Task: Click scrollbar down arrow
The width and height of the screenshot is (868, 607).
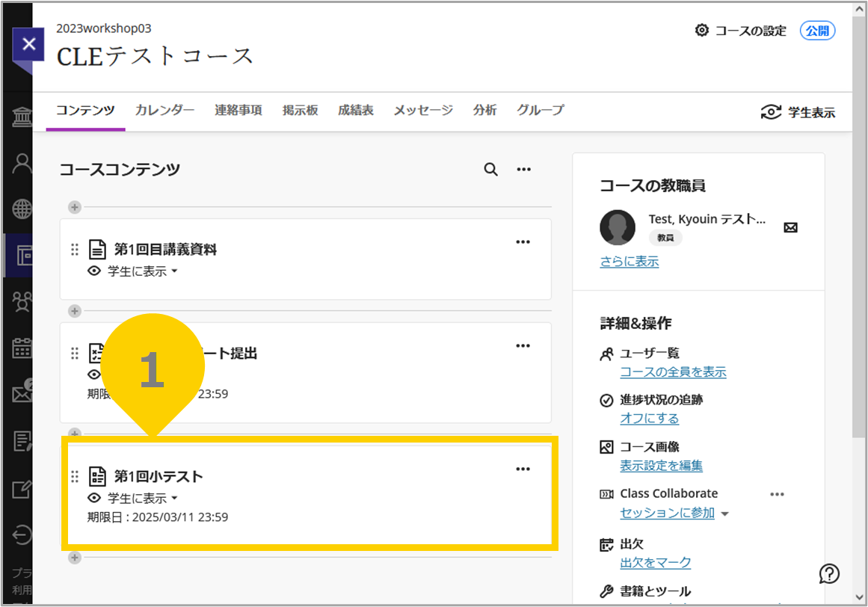Action: pyautogui.click(x=859, y=597)
